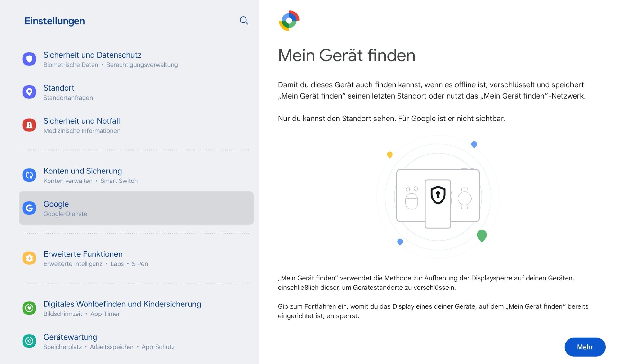
Task: Click the subtitle 'Medizinische Informationen'
Action: click(x=82, y=131)
